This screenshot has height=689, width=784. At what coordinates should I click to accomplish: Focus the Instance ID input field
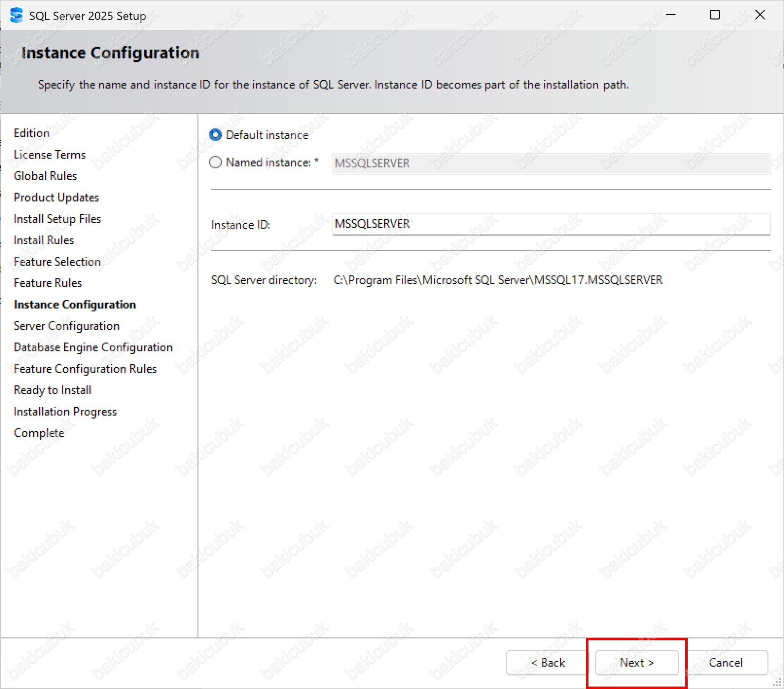pos(551,224)
